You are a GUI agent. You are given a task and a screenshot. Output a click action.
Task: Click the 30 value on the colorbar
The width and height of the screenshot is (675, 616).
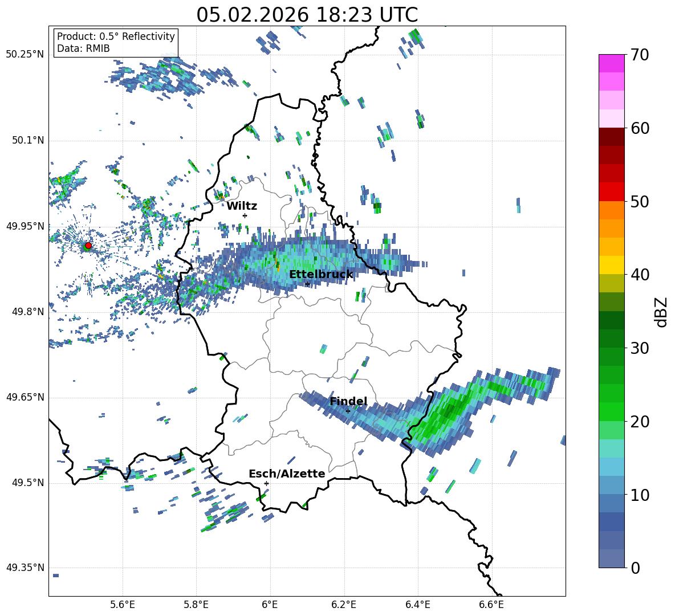click(x=640, y=348)
